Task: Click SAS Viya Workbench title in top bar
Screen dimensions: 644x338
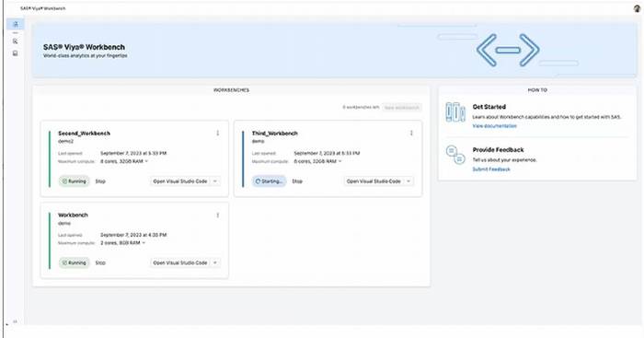Action: point(42,8)
